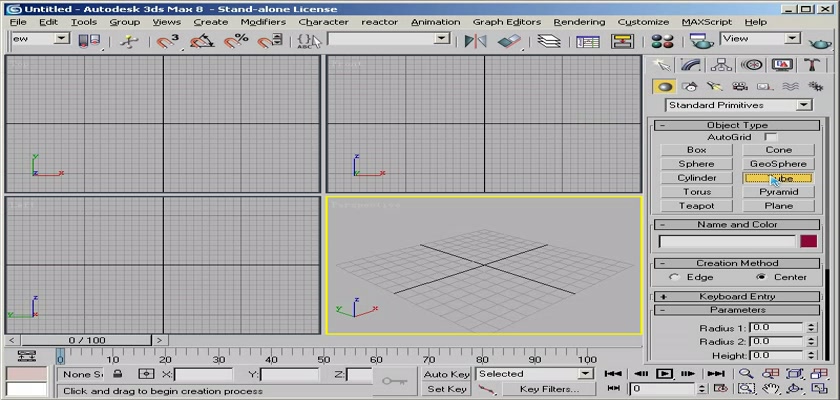Viewport: 840px width, 400px height.
Task: Open the Modifiers menu
Action: click(x=263, y=21)
